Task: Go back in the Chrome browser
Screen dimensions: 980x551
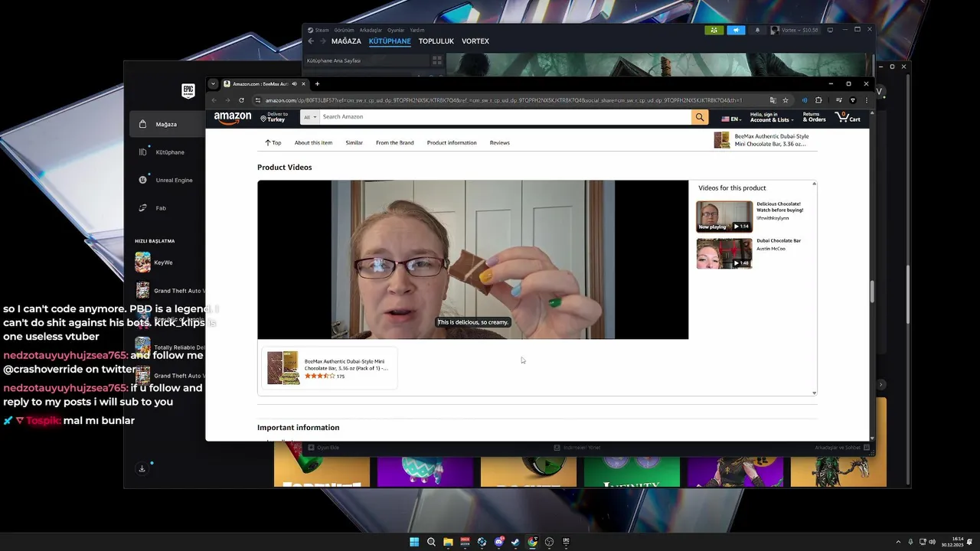Action: click(x=214, y=100)
